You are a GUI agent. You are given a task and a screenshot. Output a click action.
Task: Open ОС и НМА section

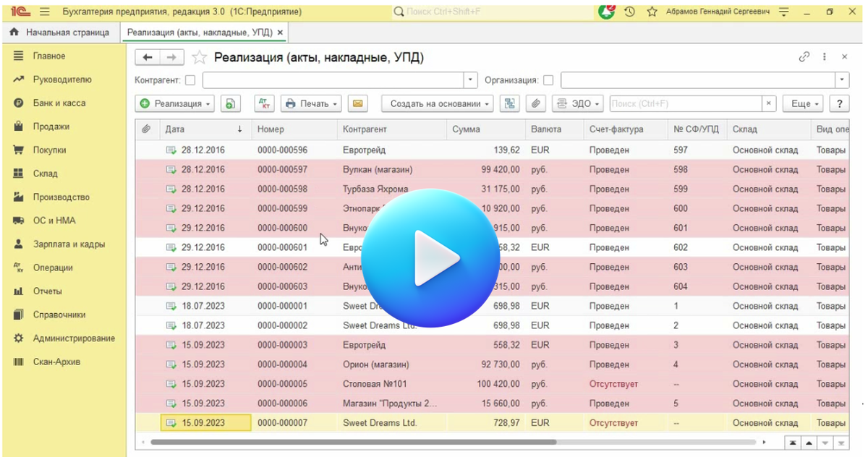54,221
